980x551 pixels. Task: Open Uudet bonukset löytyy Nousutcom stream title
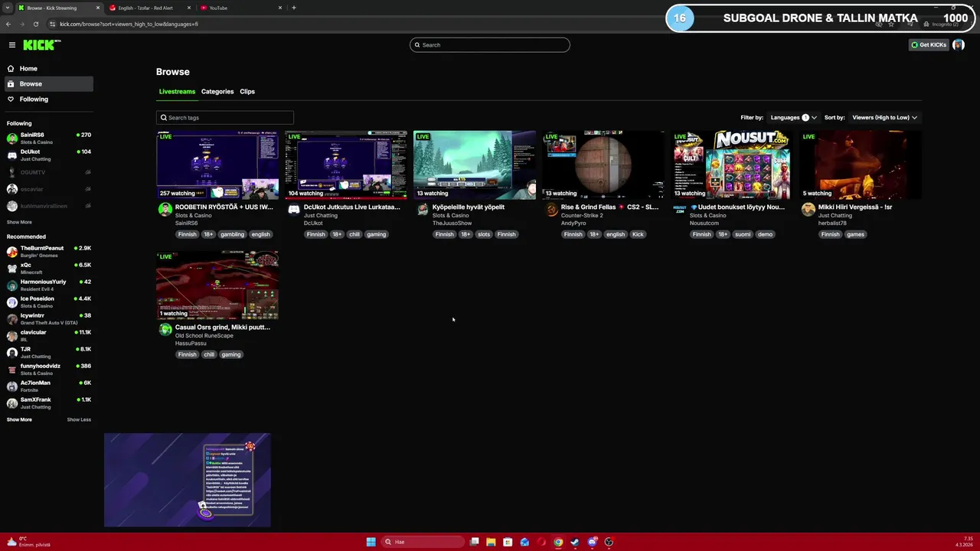(737, 207)
